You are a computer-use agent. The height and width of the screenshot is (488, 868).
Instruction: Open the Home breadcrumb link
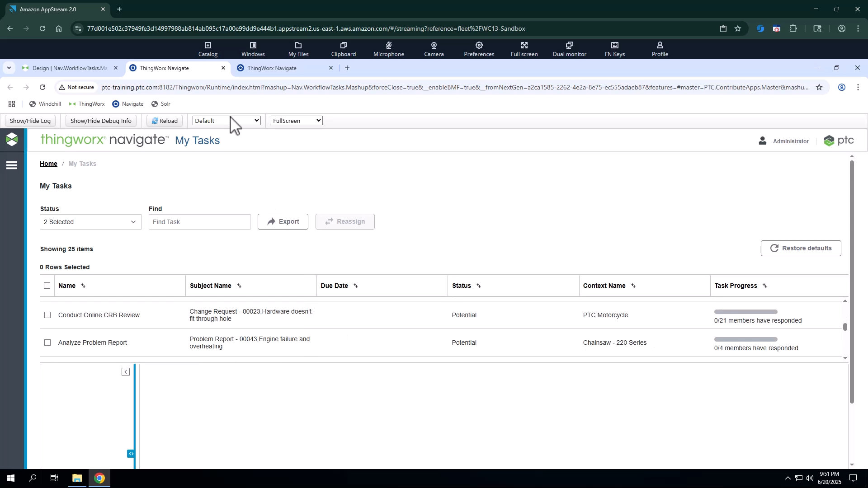click(x=48, y=164)
